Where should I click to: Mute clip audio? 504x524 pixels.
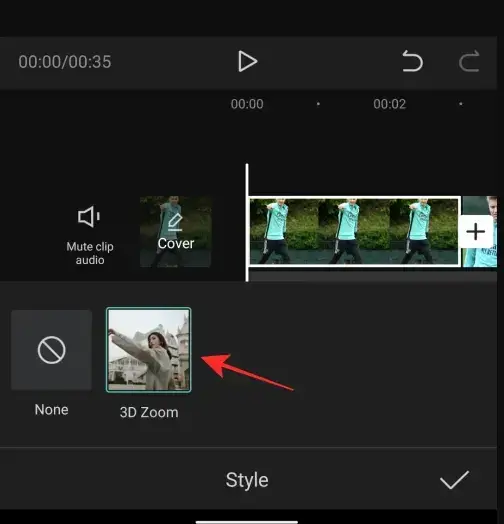pyautogui.click(x=90, y=236)
